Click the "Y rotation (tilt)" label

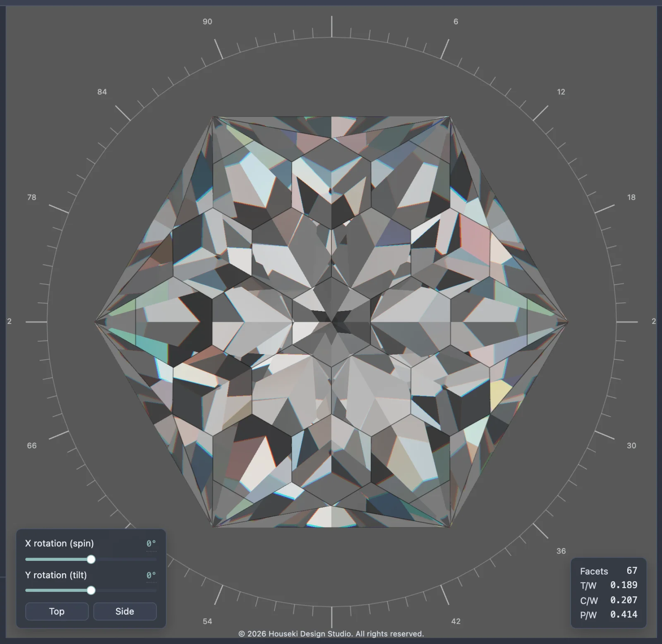tap(56, 575)
